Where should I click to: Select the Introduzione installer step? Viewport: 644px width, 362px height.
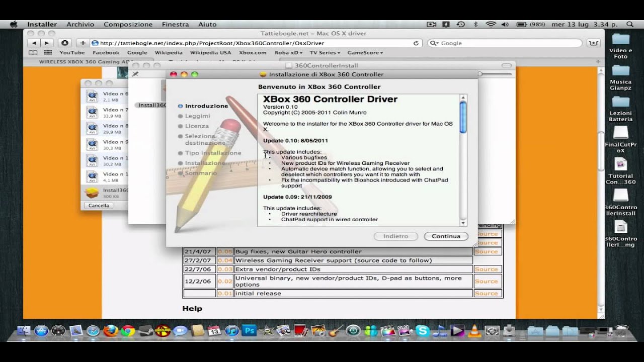[x=206, y=106]
